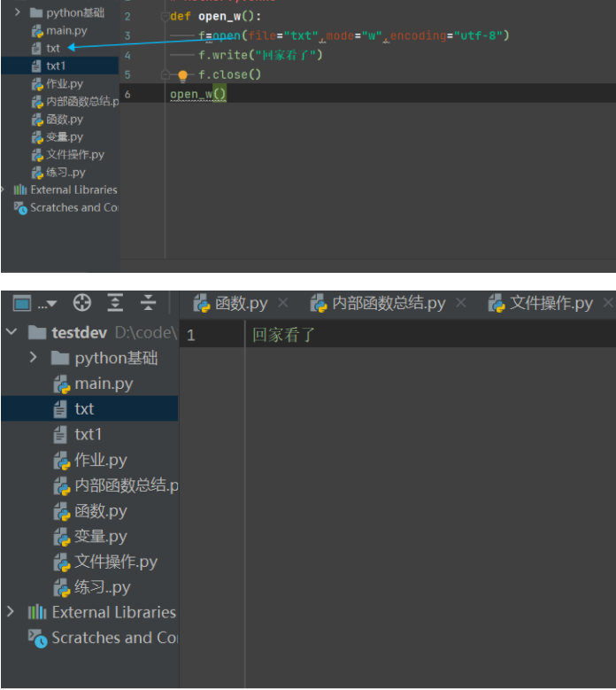Click the def open_w() code line
The width and height of the screenshot is (616, 690).
tap(216, 16)
